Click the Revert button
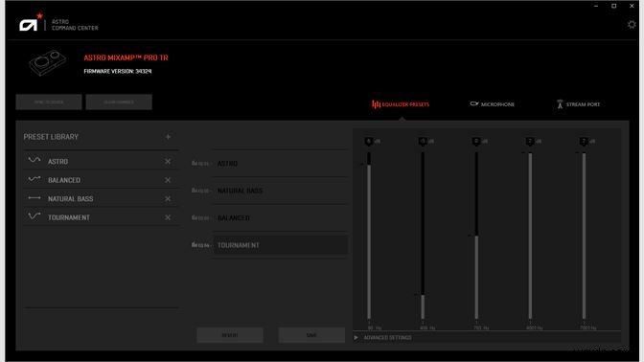This screenshot has height=362, width=644. point(230,335)
